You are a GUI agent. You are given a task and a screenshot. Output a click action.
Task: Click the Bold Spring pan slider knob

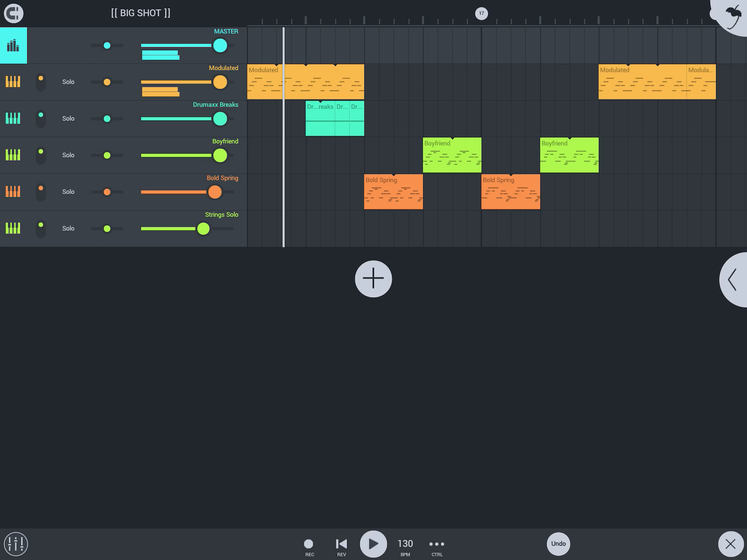pyautogui.click(x=107, y=192)
